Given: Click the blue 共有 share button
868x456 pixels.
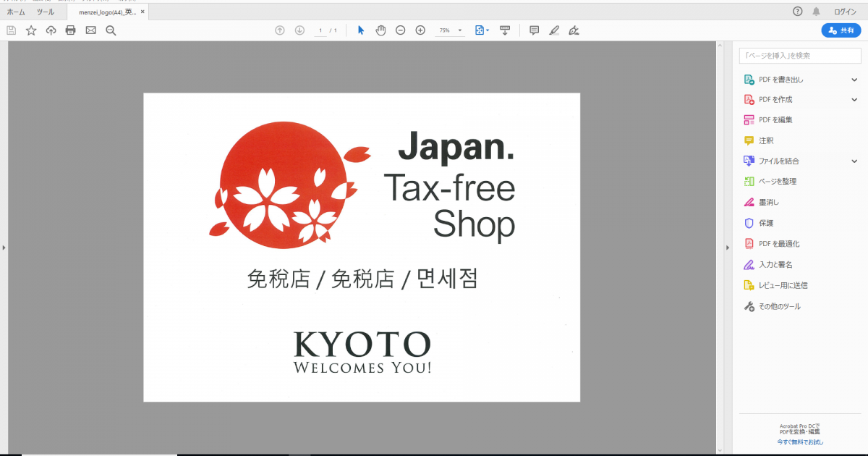Looking at the screenshot, I should [841, 30].
